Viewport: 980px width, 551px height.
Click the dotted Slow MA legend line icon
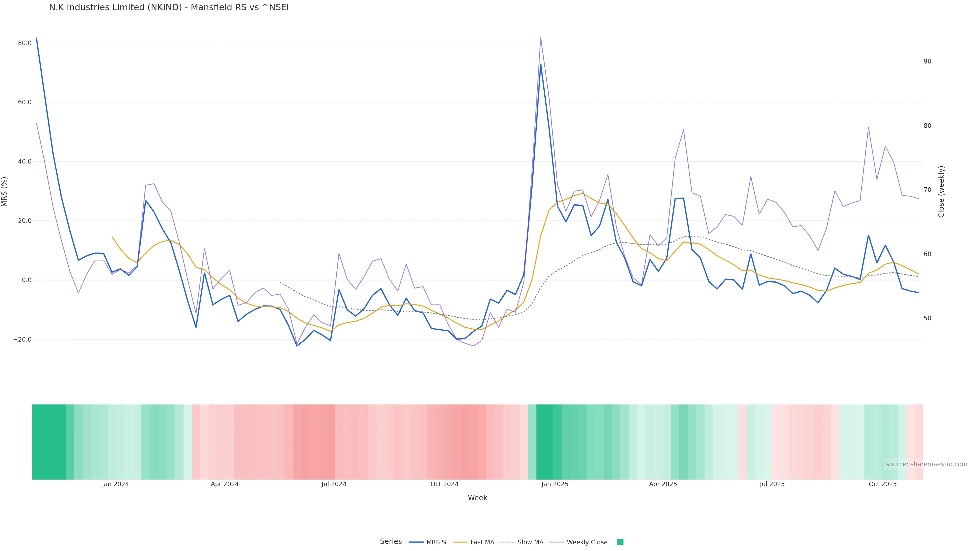tap(507, 542)
